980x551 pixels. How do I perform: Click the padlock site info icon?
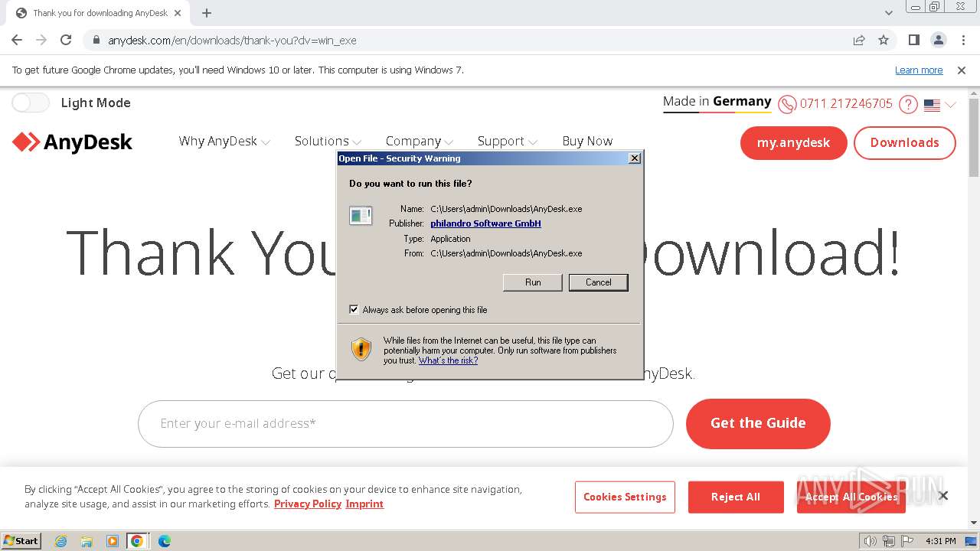point(96,41)
